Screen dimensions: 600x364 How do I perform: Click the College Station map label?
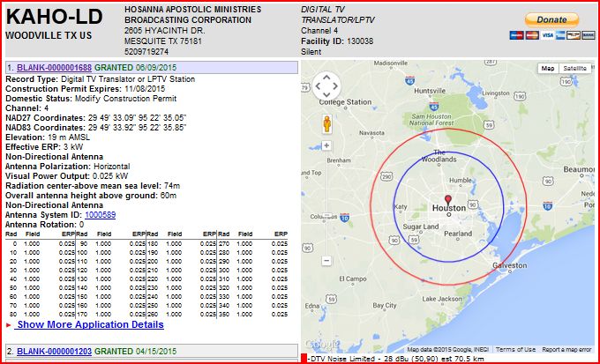pyautogui.click(x=345, y=102)
